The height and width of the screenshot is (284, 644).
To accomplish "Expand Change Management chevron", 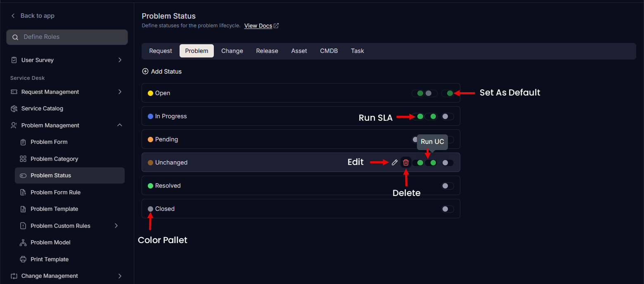I will (120, 276).
